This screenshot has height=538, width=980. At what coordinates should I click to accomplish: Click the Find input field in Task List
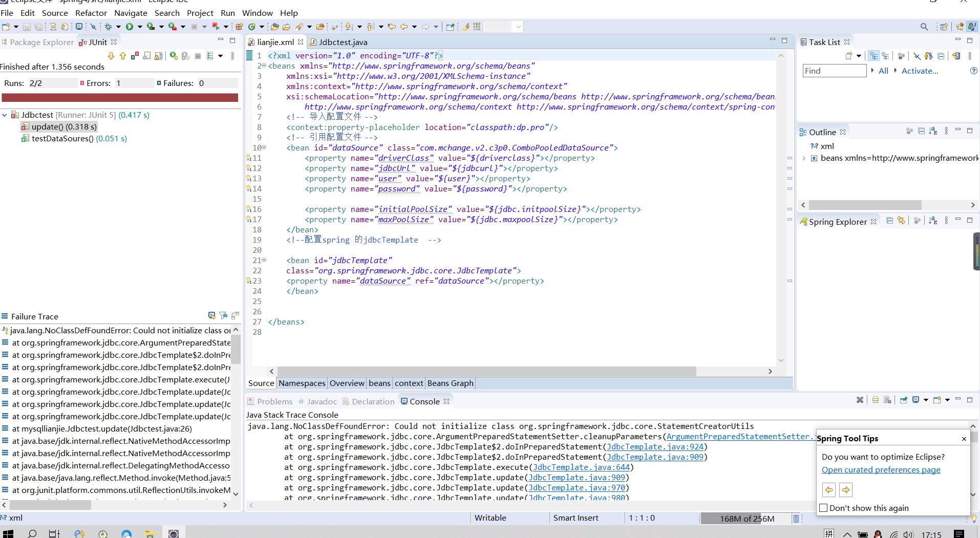pos(834,71)
